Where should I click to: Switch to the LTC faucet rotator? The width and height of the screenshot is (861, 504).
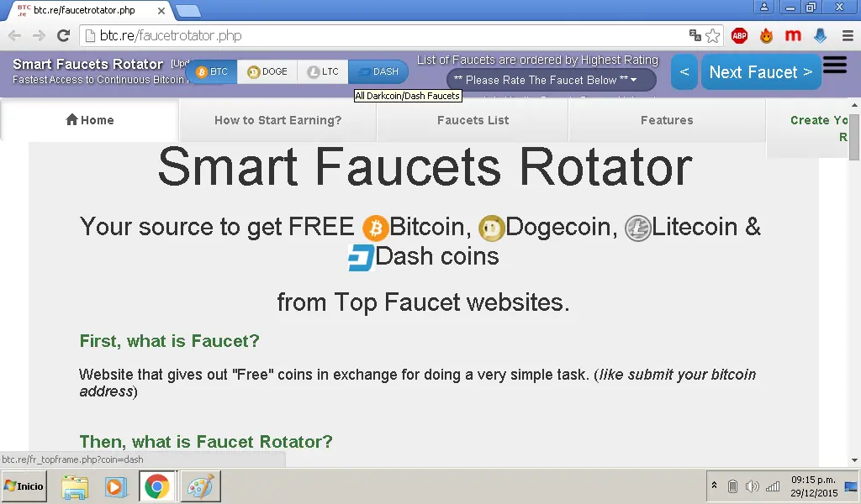coord(323,72)
